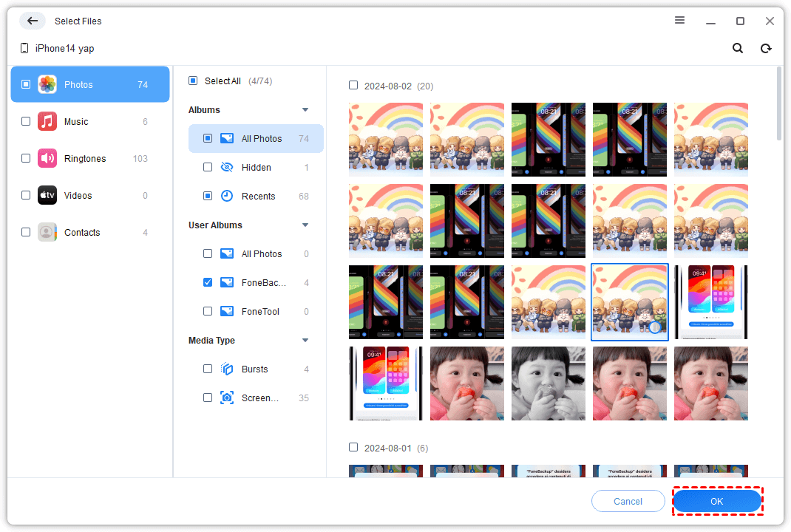This screenshot has width=791, height=532.
Task: Click the vertical scrollbar of photo grid
Action: point(779,103)
